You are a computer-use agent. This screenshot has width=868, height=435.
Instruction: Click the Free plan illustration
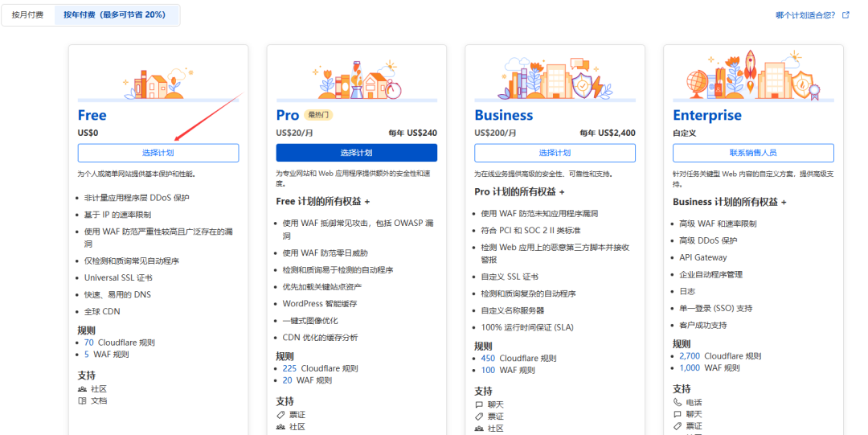pyautogui.click(x=158, y=83)
